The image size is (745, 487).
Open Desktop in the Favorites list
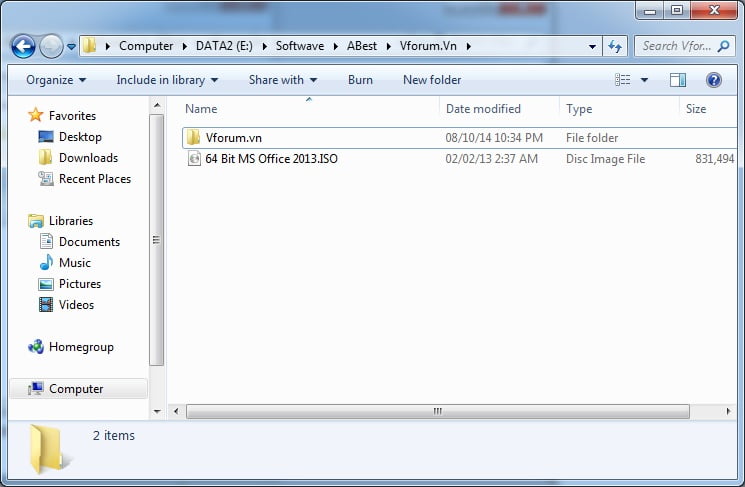pos(80,137)
